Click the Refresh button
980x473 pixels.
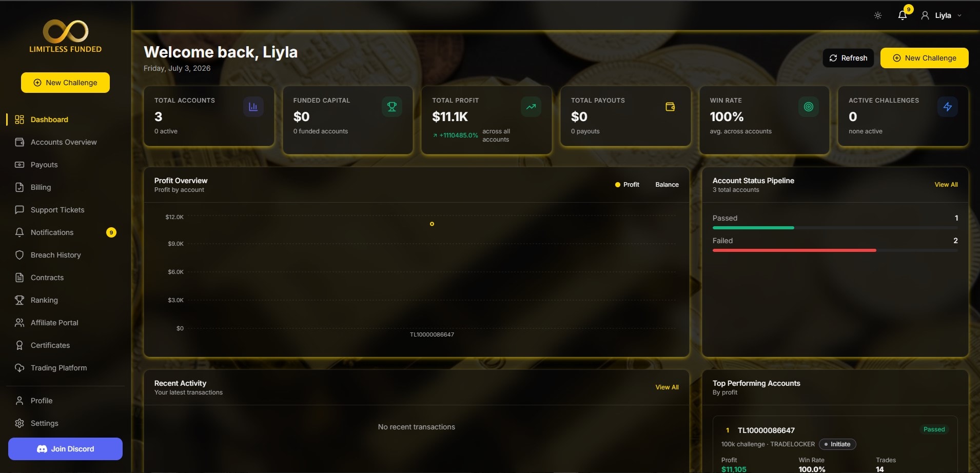[848, 58]
